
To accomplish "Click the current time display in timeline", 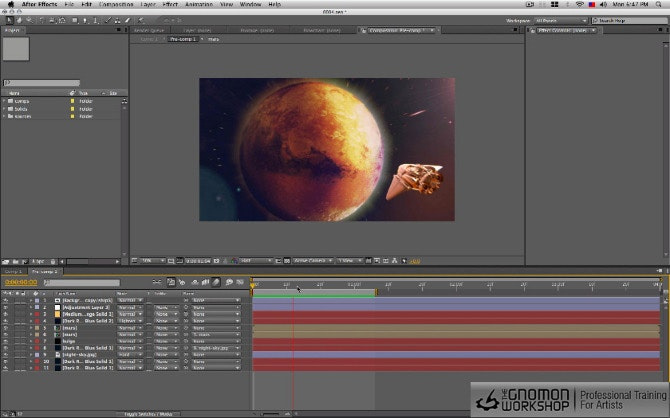I will (x=21, y=283).
